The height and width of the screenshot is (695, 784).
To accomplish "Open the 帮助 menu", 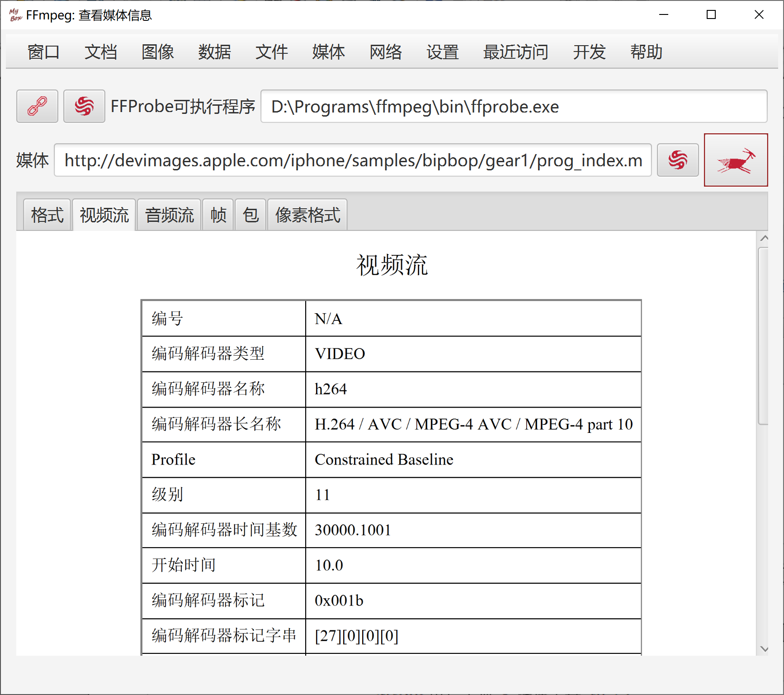I will pyautogui.click(x=646, y=52).
